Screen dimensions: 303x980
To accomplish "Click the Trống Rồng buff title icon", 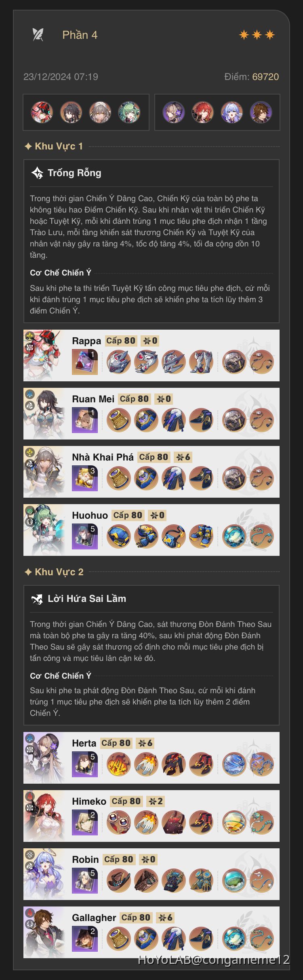I will 38,173.
